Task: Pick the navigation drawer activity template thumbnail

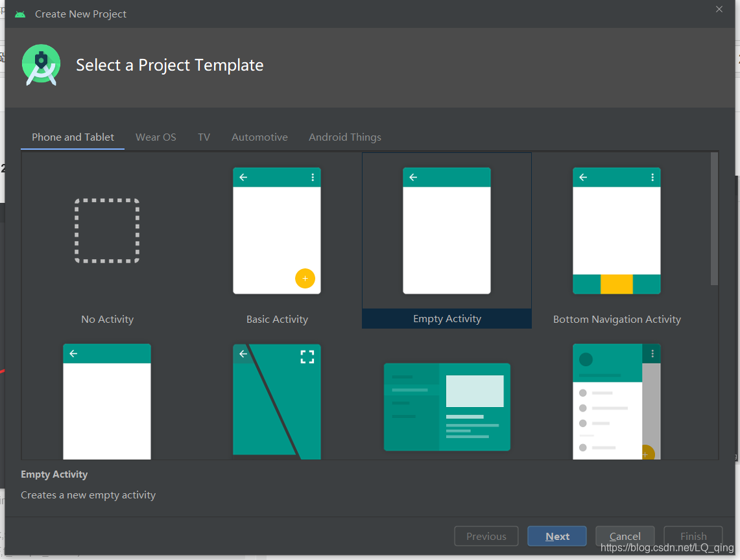Action: coord(617,401)
